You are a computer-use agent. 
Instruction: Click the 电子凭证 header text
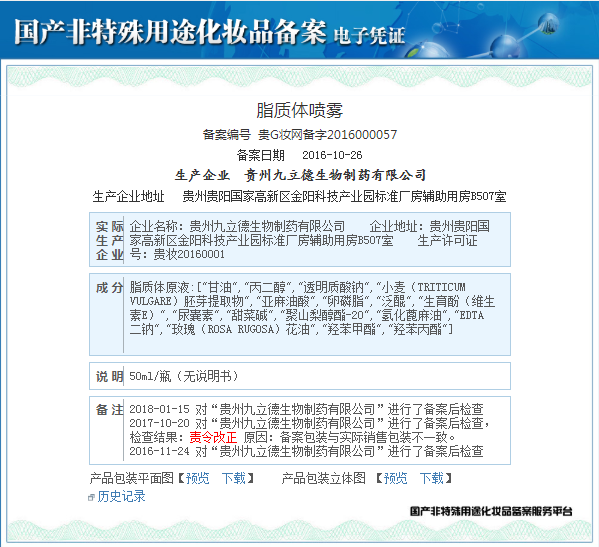pos(369,36)
